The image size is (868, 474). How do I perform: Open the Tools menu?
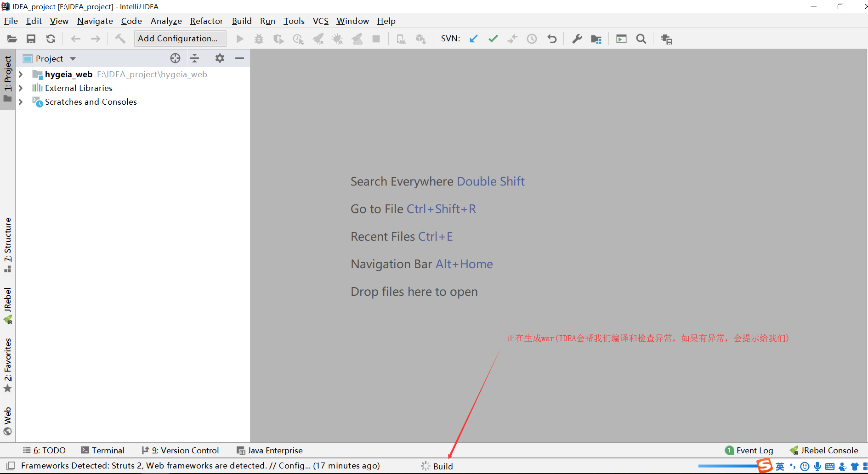point(294,21)
